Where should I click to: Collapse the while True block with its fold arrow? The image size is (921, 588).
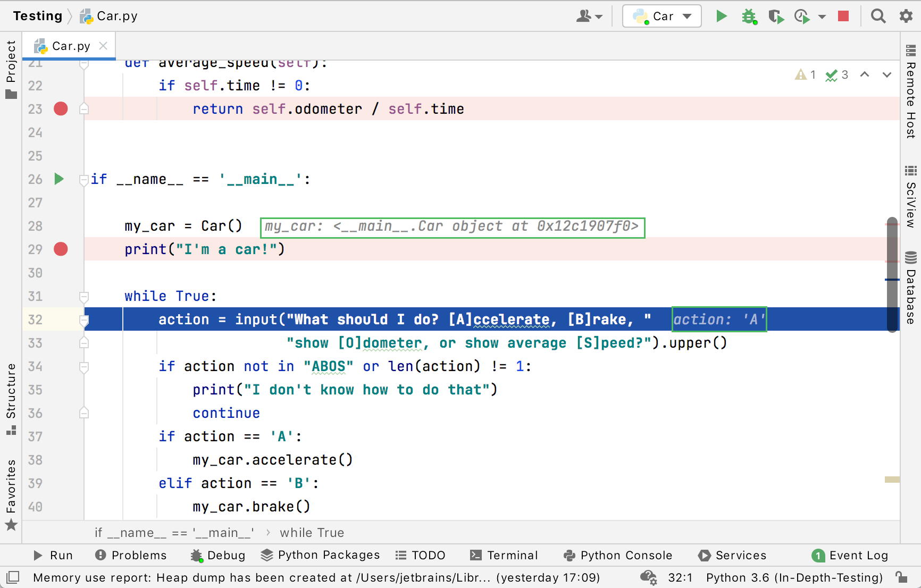[x=83, y=298]
